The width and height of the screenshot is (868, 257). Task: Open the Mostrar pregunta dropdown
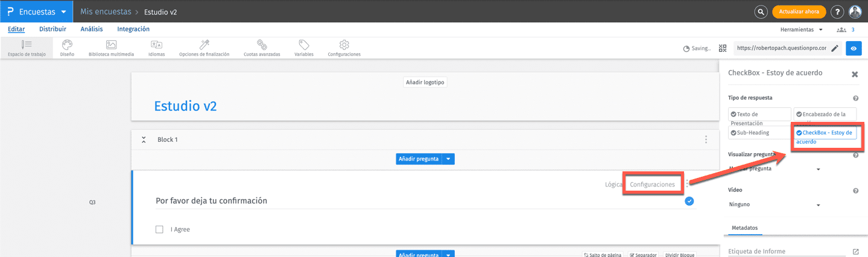[x=775, y=169]
